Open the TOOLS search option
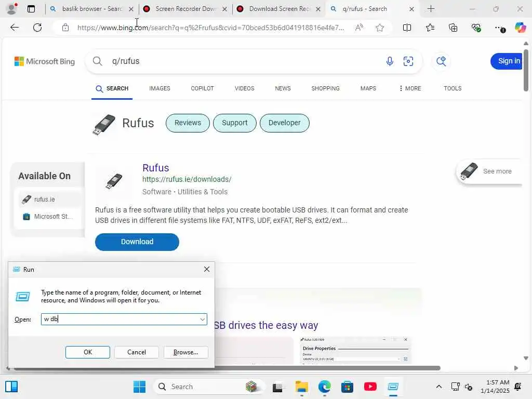 [x=453, y=88]
